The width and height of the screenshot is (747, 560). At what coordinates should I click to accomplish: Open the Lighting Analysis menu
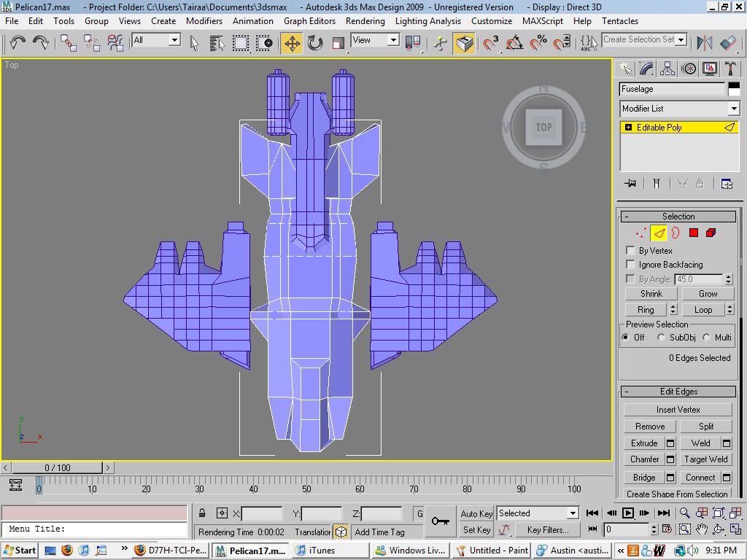(427, 21)
